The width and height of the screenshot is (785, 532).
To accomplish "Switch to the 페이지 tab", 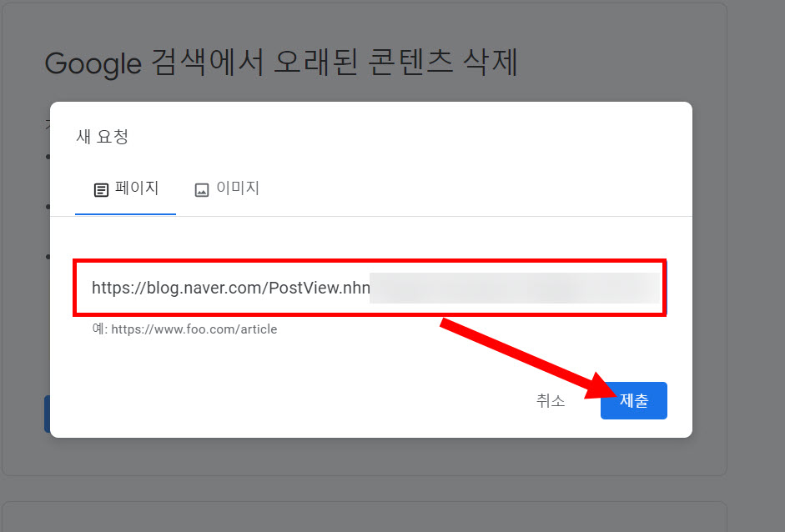I will click(125, 189).
